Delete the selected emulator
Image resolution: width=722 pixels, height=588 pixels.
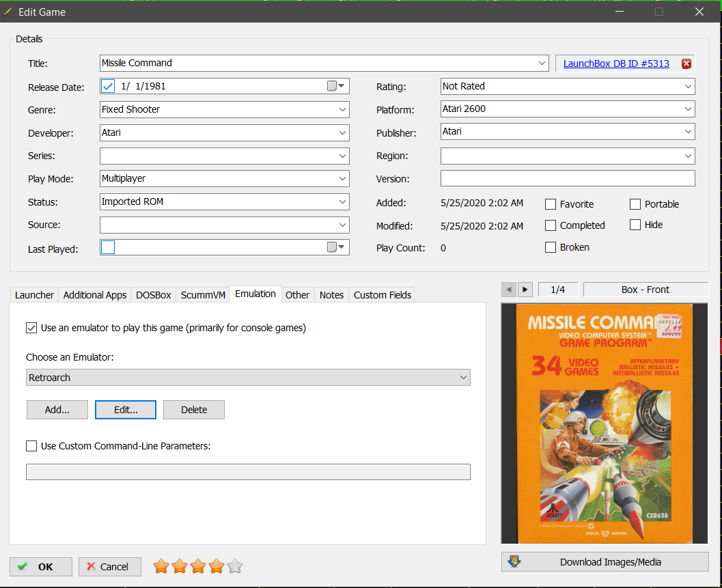194,410
